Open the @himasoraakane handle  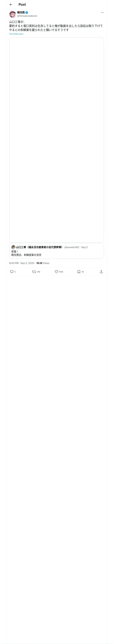tap(27, 16)
